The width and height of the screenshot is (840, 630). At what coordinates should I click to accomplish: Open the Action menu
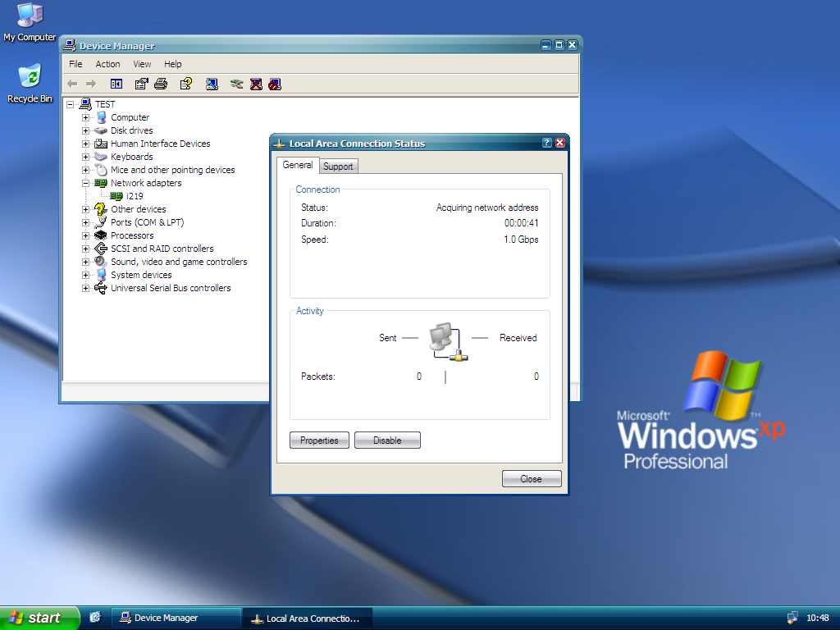pos(107,64)
